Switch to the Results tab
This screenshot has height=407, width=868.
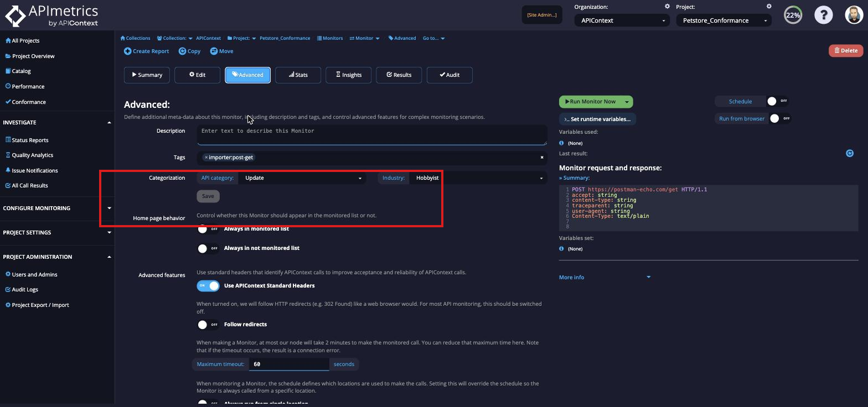(x=399, y=75)
